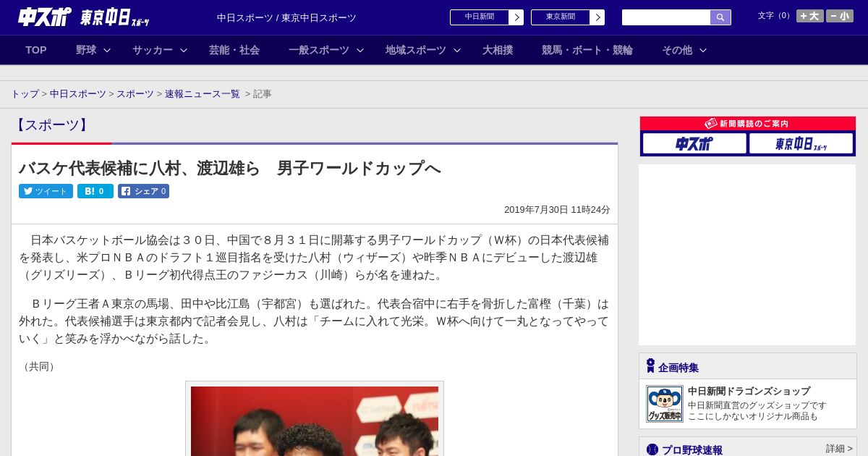The height and width of the screenshot is (456, 868).
Task: Click arrow next to 東京新聞 button
Action: point(597,17)
